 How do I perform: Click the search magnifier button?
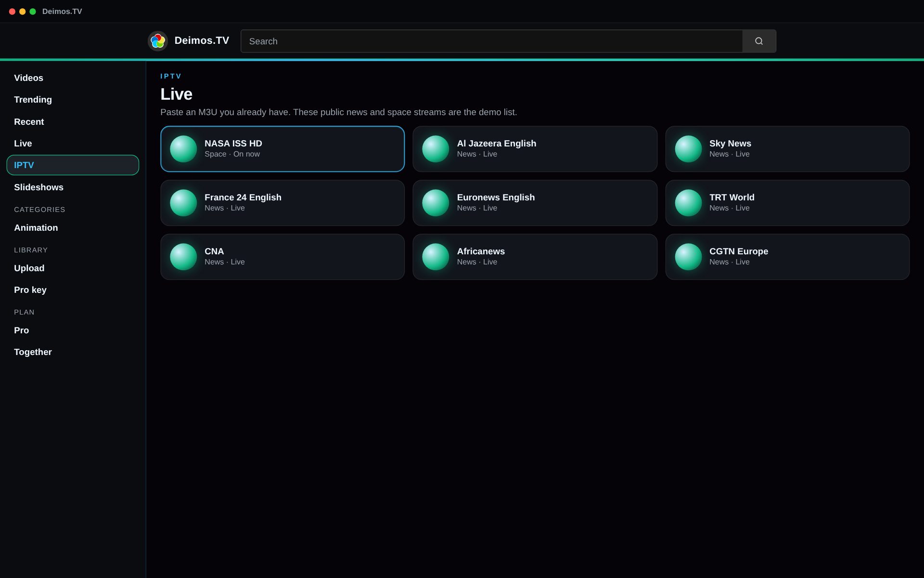coord(759,41)
